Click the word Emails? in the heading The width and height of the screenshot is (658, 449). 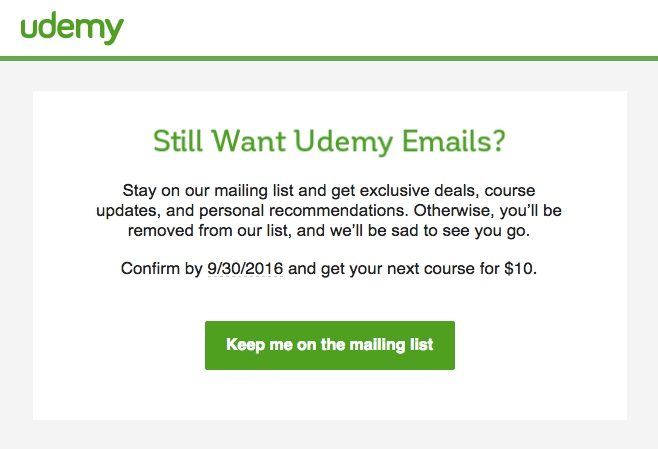pos(456,141)
